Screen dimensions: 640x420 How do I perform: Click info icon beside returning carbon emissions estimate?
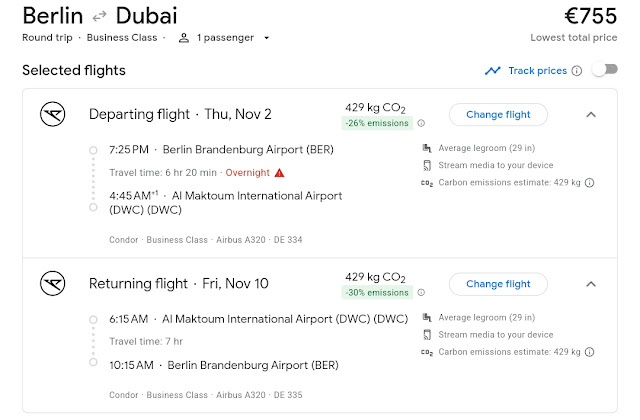click(x=590, y=352)
